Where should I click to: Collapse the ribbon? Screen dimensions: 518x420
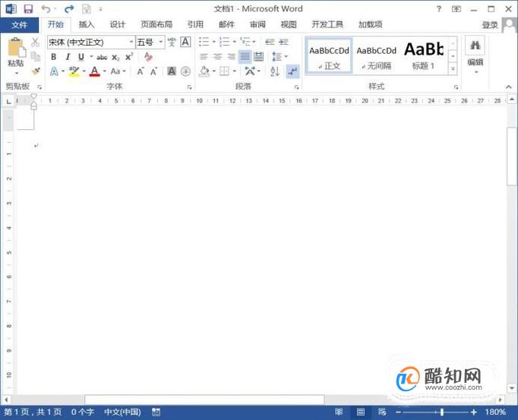[508, 87]
